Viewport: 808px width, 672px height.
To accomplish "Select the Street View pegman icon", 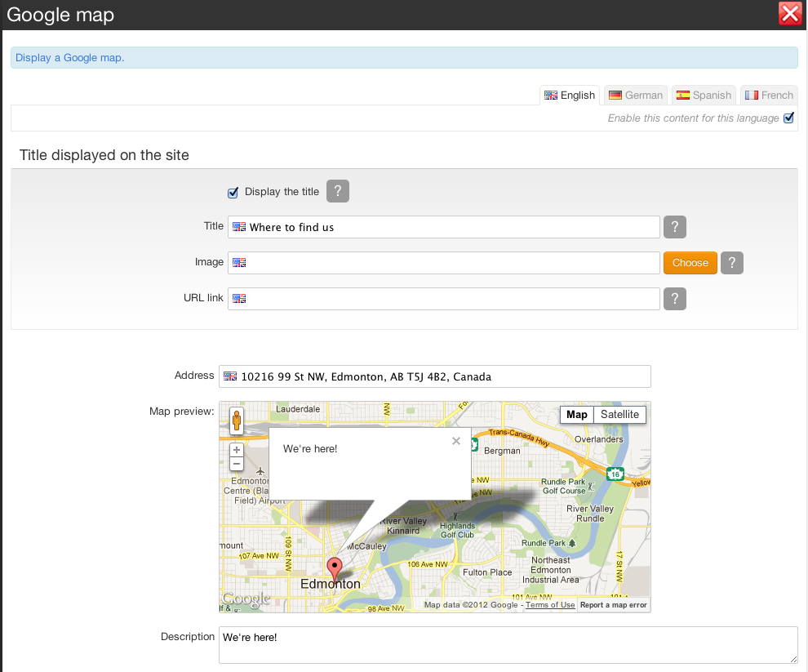I will coord(237,421).
